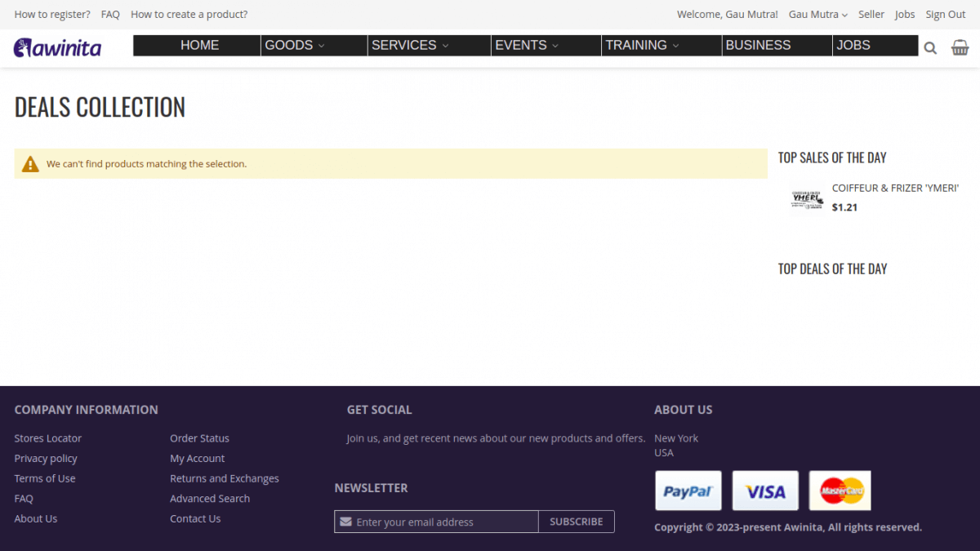
Task: Select the MasterCard payment logo
Action: pyautogui.click(x=840, y=491)
